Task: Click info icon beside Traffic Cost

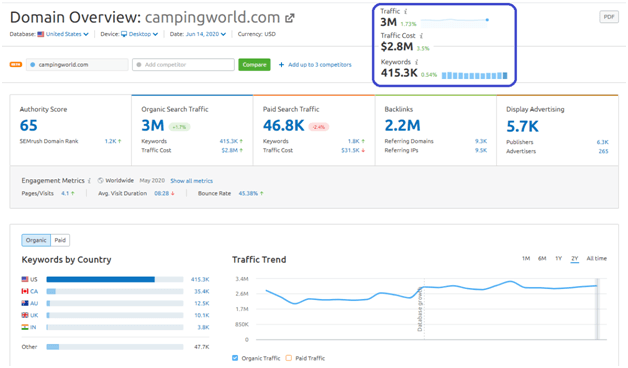Action: 421,36
